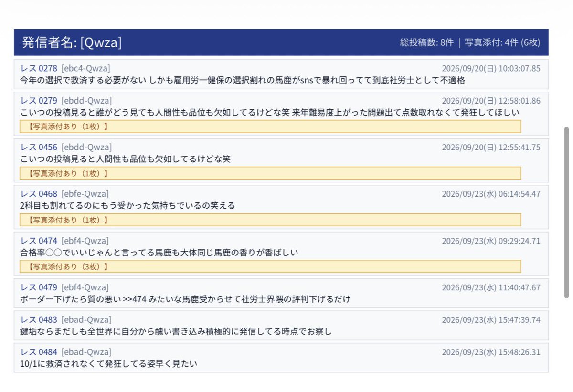This screenshot has width=573, height=392.
Task: Click the レス 0279 post number
Action: (x=39, y=101)
